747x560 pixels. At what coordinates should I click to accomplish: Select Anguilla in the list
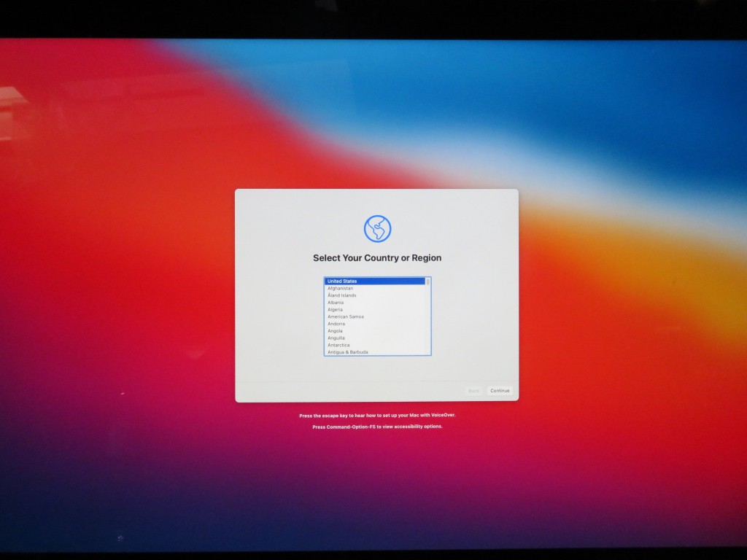[375, 338]
